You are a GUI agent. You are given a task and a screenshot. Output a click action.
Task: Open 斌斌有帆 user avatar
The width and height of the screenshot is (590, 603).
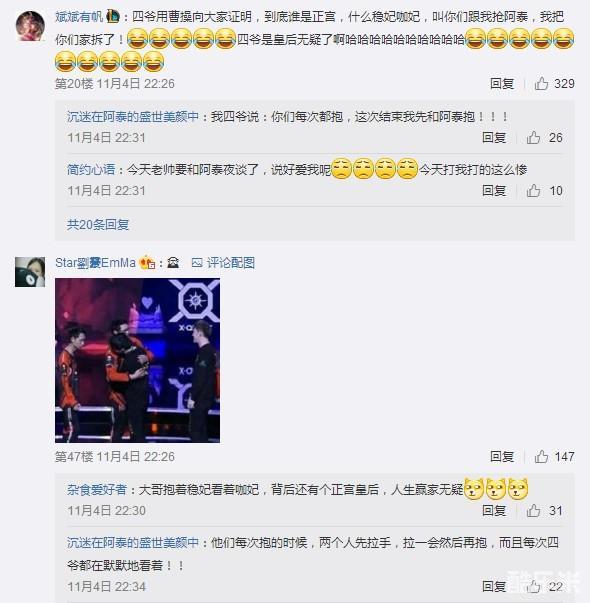coord(30,26)
